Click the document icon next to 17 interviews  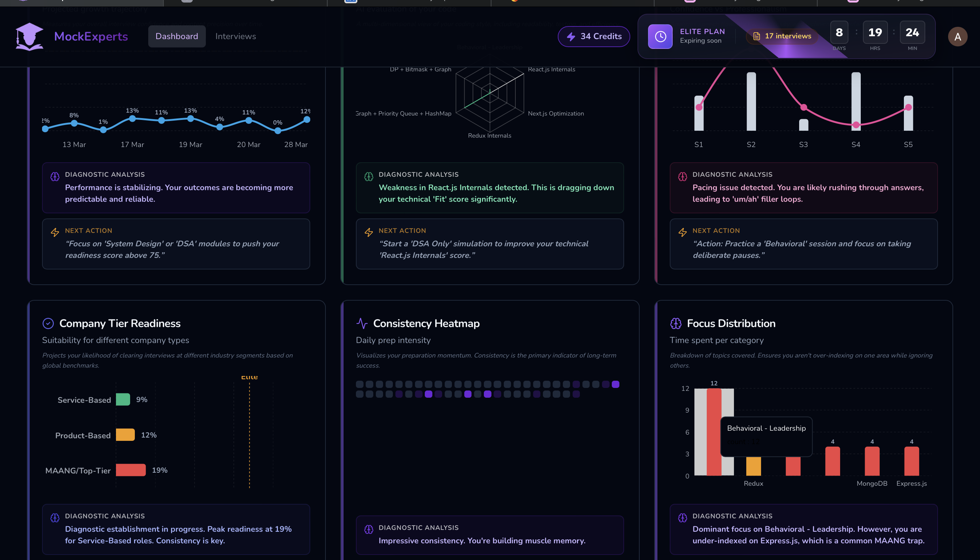(756, 36)
